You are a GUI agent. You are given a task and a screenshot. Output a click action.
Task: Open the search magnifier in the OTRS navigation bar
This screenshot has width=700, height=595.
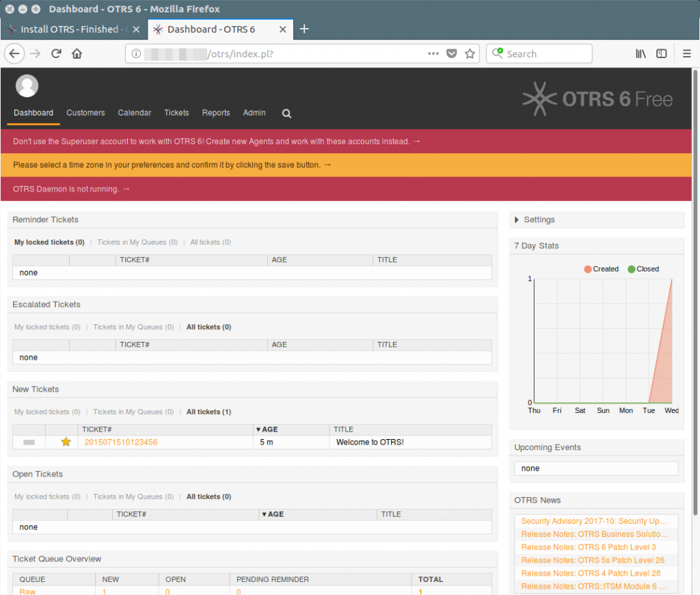tap(286, 114)
